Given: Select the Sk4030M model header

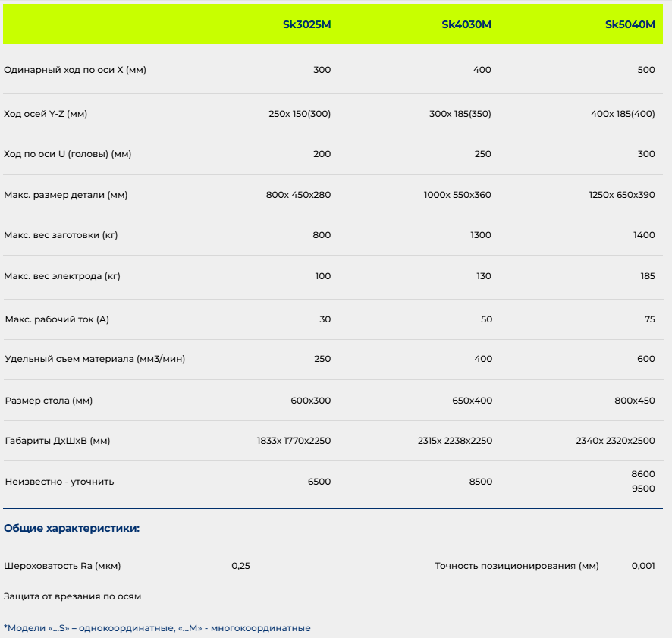Looking at the screenshot, I should (x=466, y=24).
